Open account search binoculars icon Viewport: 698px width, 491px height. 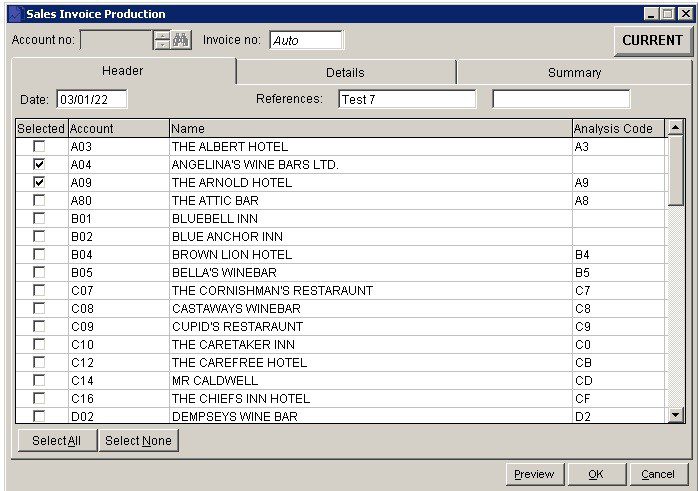click(x=181, y=41)
